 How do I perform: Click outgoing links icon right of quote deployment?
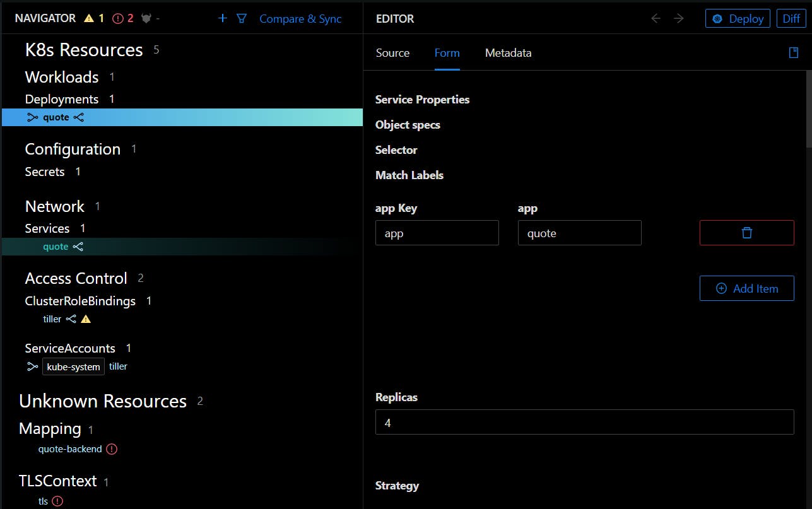[78, 117]
